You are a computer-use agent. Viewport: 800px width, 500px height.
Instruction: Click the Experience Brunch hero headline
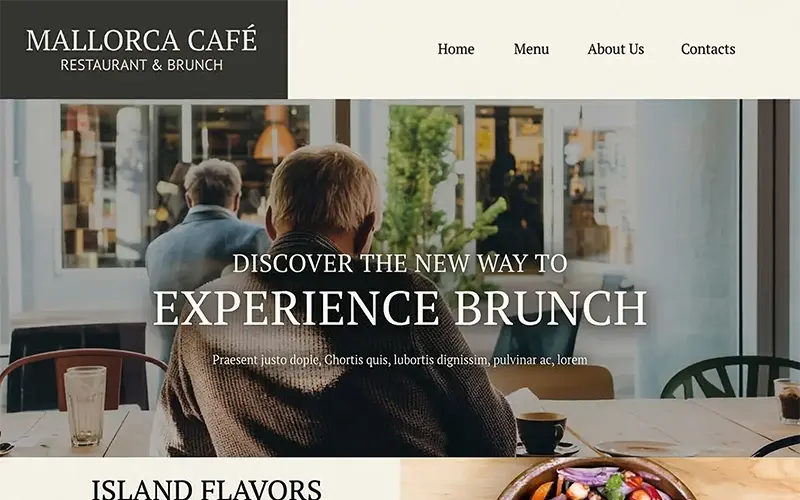[x=400, y=309]
